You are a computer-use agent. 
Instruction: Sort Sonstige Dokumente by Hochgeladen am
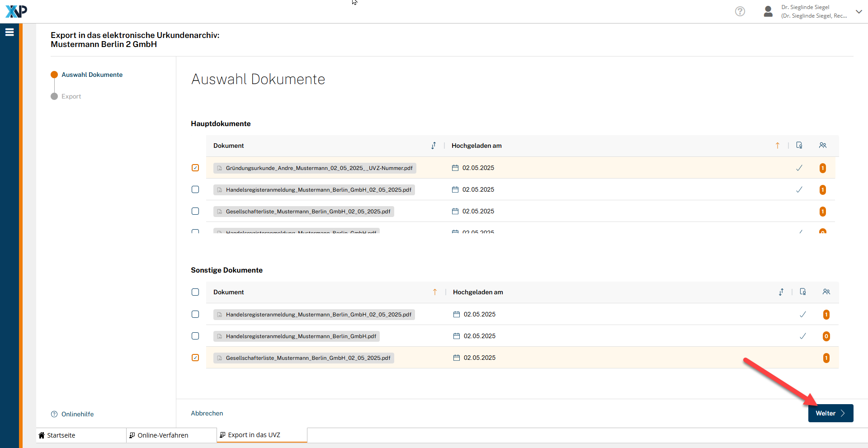781,292
